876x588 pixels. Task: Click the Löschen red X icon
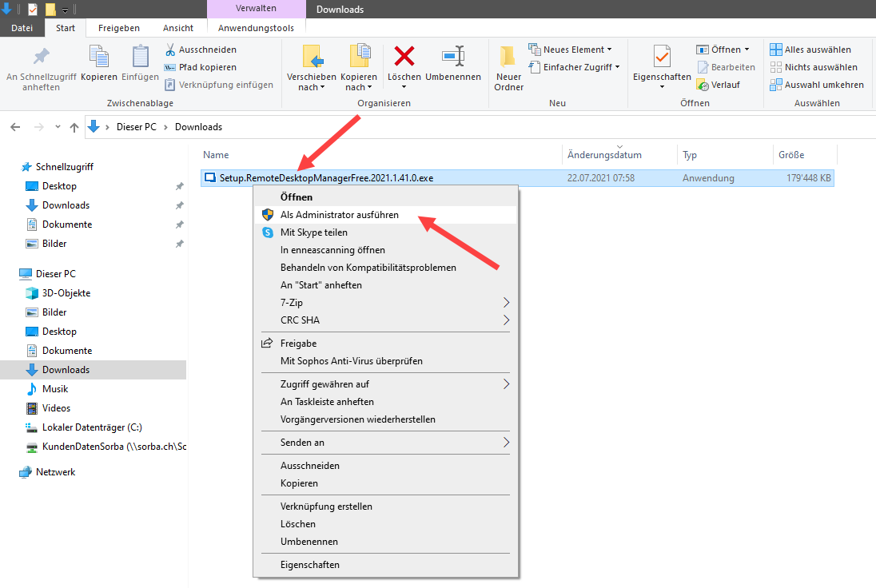point(404,57)
